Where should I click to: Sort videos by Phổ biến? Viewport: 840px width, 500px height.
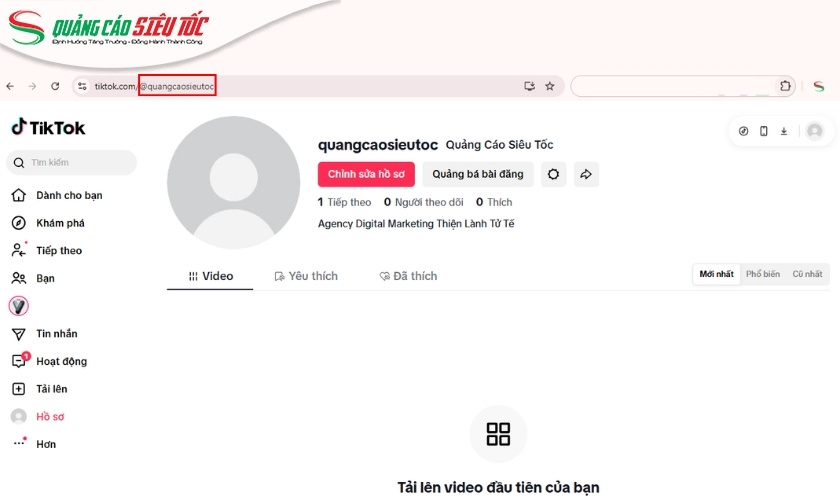[x=763, y=274]
